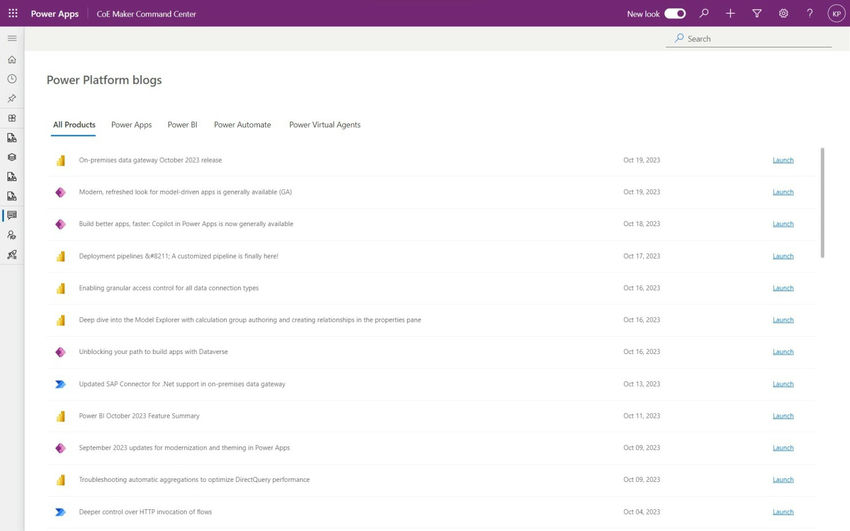The height and width of the screenshot is (531, 850).
Task: Click title Troubleshooting automatic aggregations
Action: click(x=194, y=480)
